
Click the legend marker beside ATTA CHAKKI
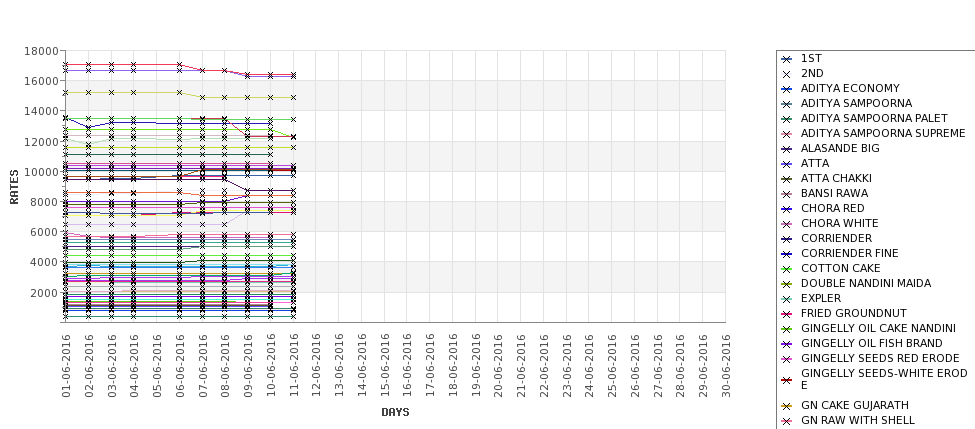(787, 179)
